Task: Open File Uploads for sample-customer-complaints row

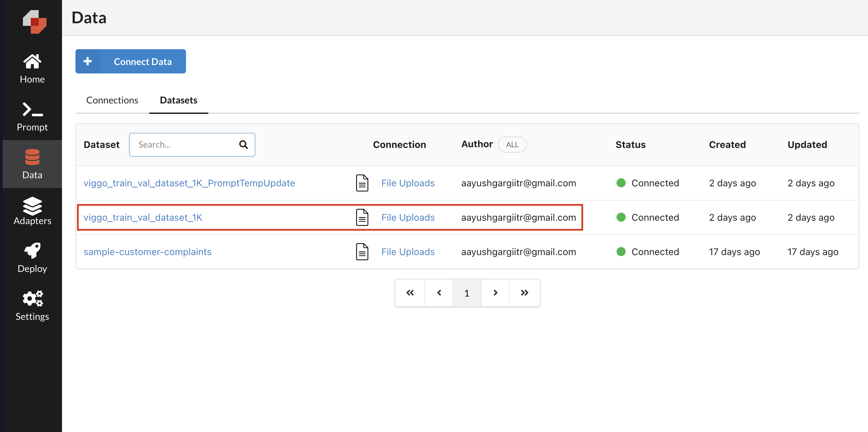Action: pos(408,252)
